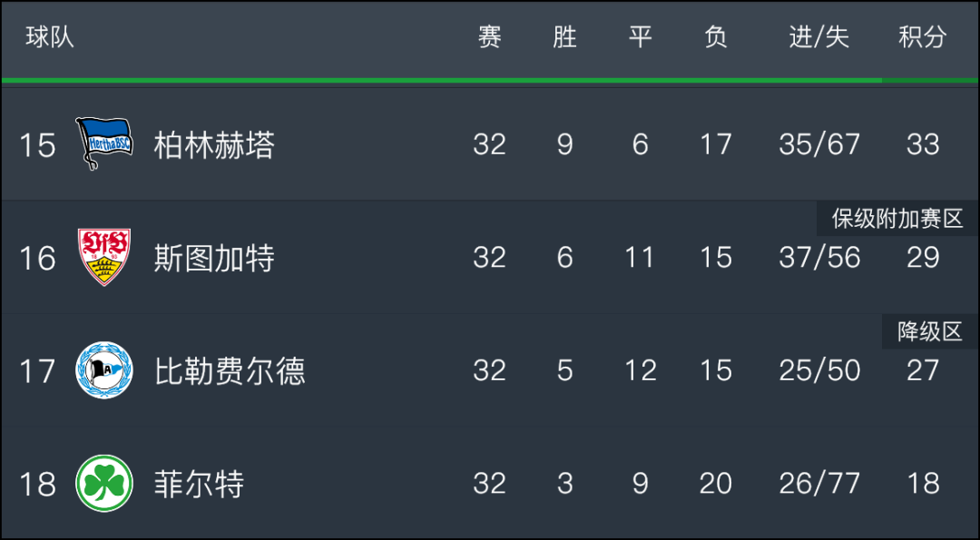Click the 负 column header
Viewport: 980px width, 540px height.
tap(716, 37)
